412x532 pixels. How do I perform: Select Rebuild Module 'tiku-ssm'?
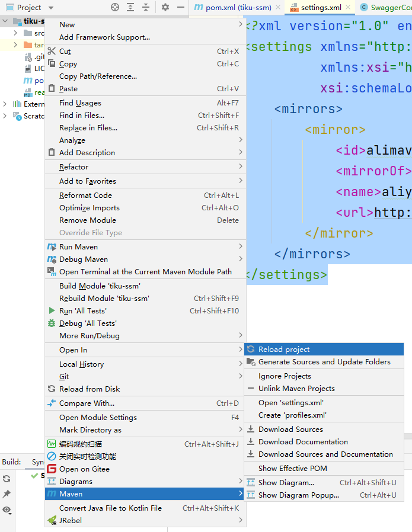[x=145, y=298]
